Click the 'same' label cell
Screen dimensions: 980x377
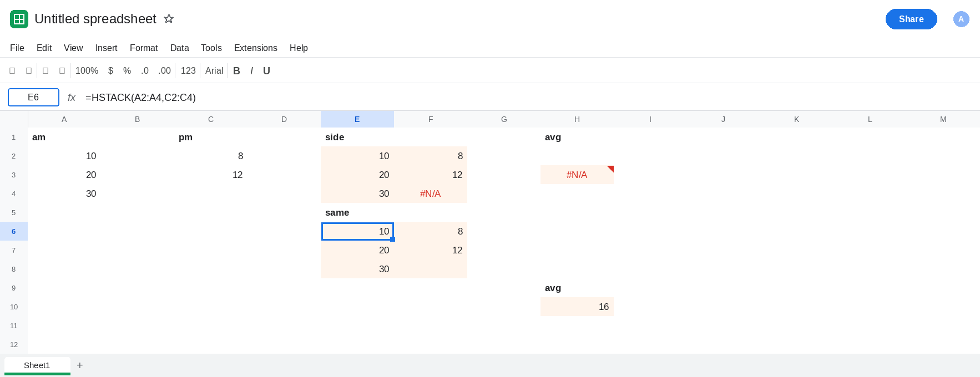point(357,212)
